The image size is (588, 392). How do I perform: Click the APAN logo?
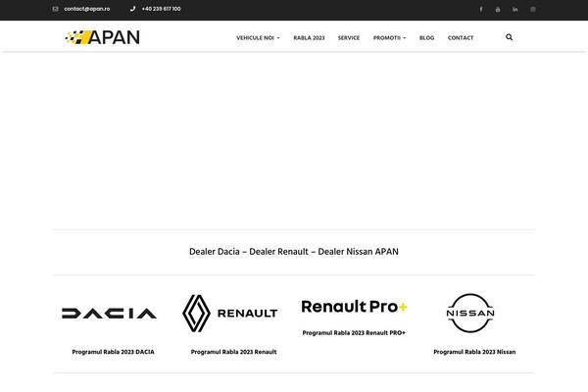102,37
